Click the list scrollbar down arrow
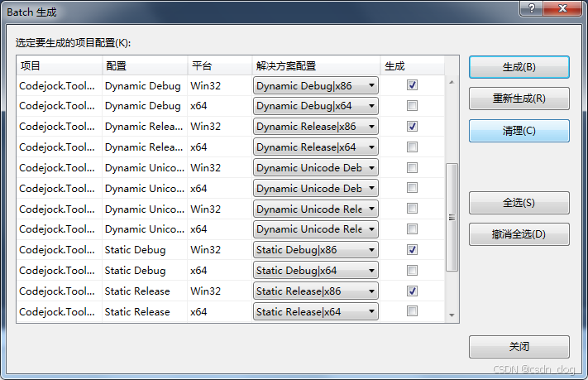The image size is (588, 380). click(x=452, y=315)
